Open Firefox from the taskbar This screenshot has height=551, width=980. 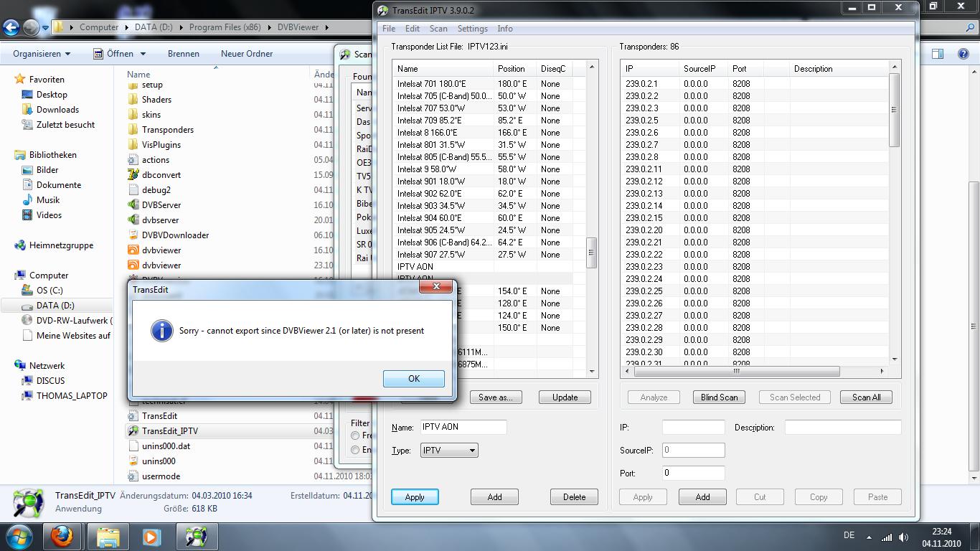pyautogui.click(x=62, y=537)
